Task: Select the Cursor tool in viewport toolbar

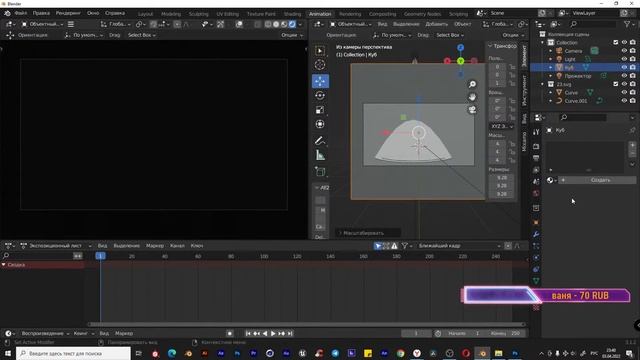Action: tap(320, 64)
